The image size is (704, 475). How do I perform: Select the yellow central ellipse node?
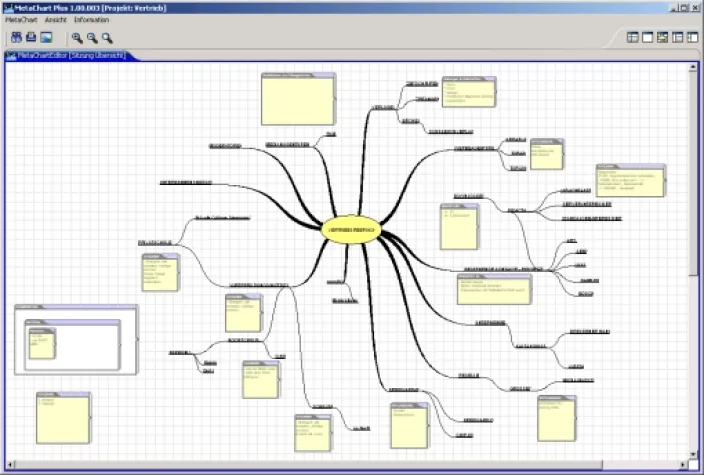pyautogui.click(x=352, y=229)
